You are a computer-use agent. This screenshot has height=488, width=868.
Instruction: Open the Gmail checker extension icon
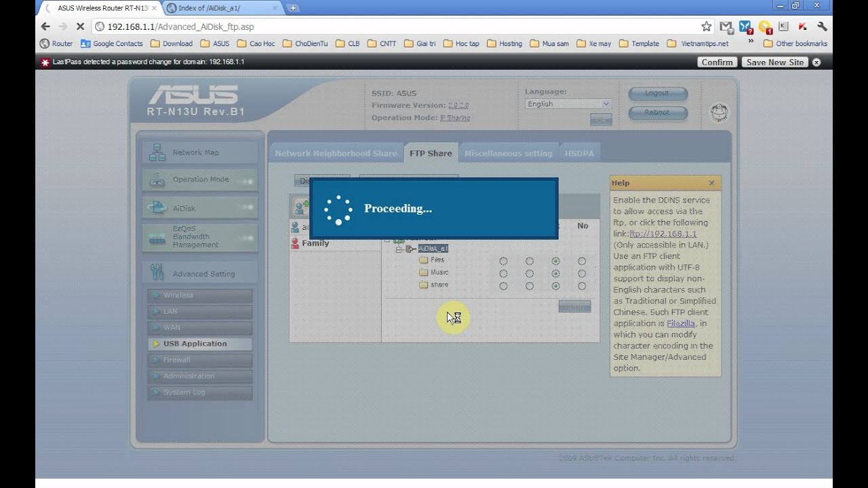[x=726, y=27]
